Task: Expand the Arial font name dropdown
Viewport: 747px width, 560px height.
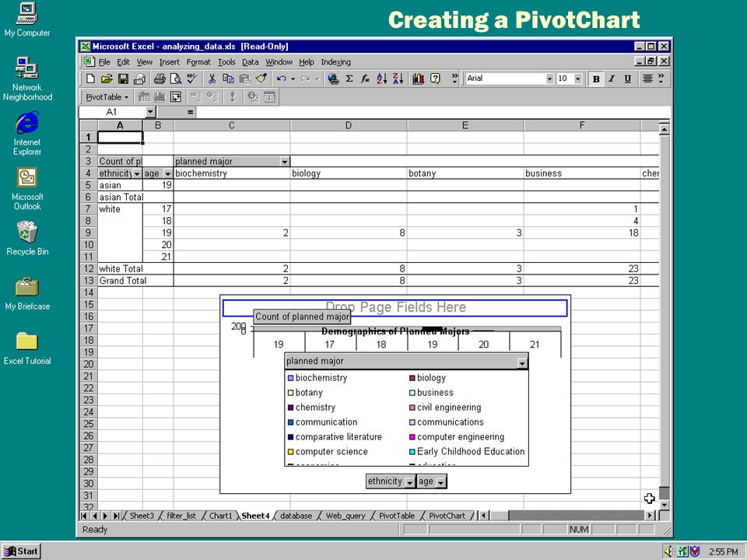Action: 550,79
